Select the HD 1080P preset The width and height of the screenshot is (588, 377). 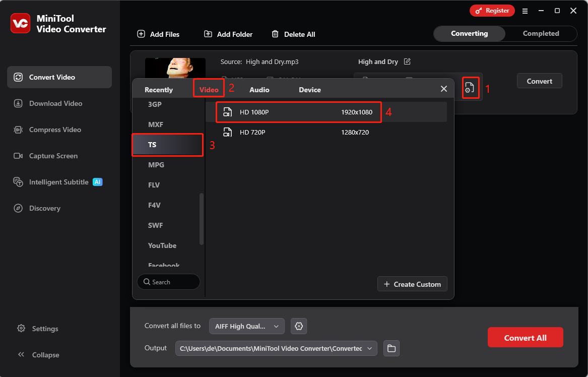(x=298, y=112)
